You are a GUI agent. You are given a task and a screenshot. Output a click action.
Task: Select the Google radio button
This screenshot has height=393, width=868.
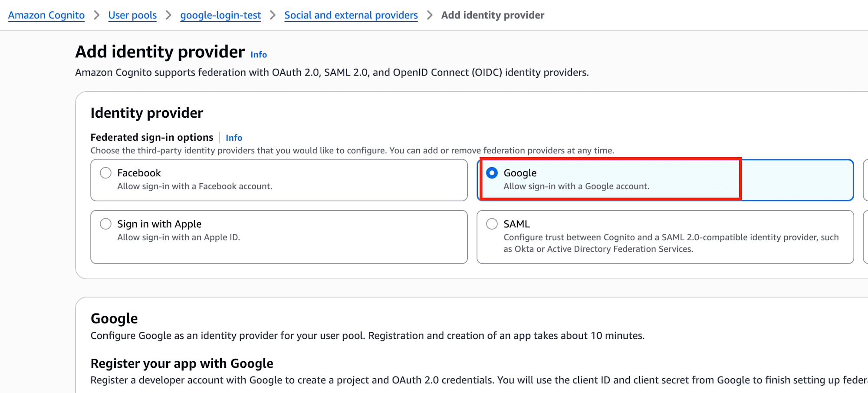coord(492,173)
